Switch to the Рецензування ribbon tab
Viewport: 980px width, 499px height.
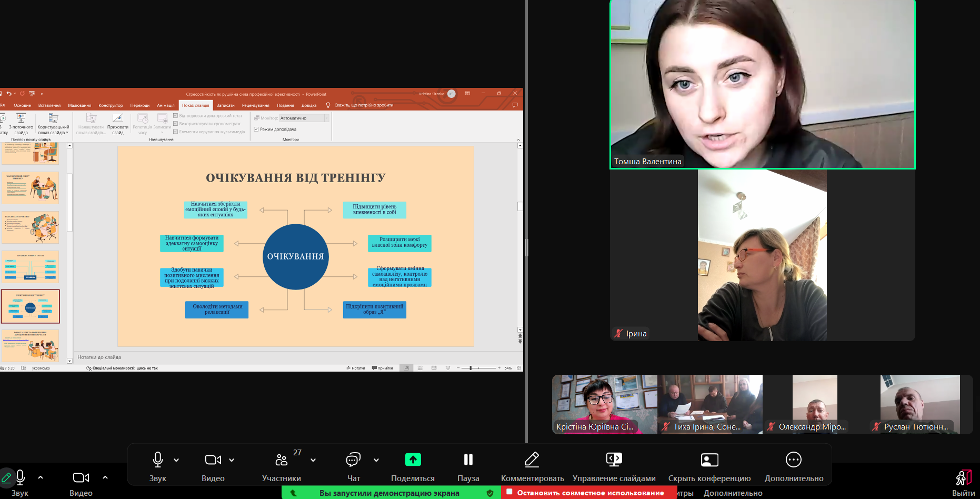pyautogui.click(x=255, y=105)
